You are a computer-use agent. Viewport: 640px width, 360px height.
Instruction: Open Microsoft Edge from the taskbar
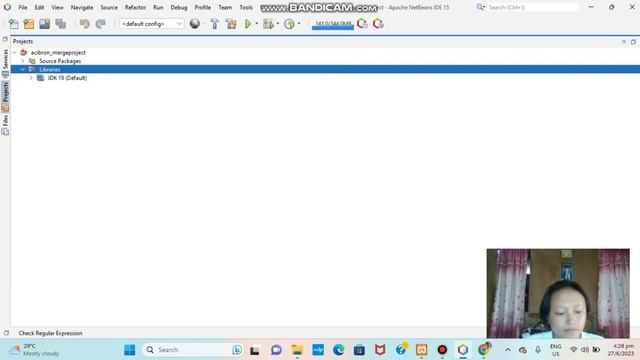tap(338, 350)
